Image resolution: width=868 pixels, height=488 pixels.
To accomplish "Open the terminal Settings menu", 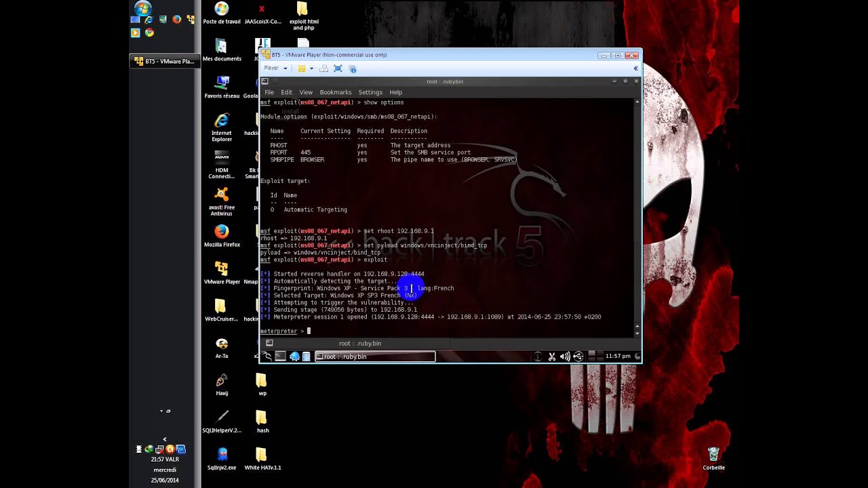I will pos(370,92).
